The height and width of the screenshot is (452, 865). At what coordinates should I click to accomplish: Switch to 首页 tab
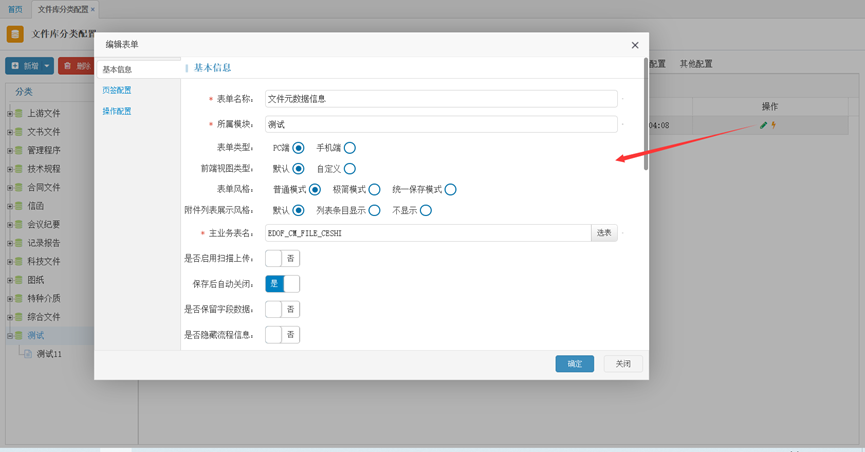pos(15,9)
